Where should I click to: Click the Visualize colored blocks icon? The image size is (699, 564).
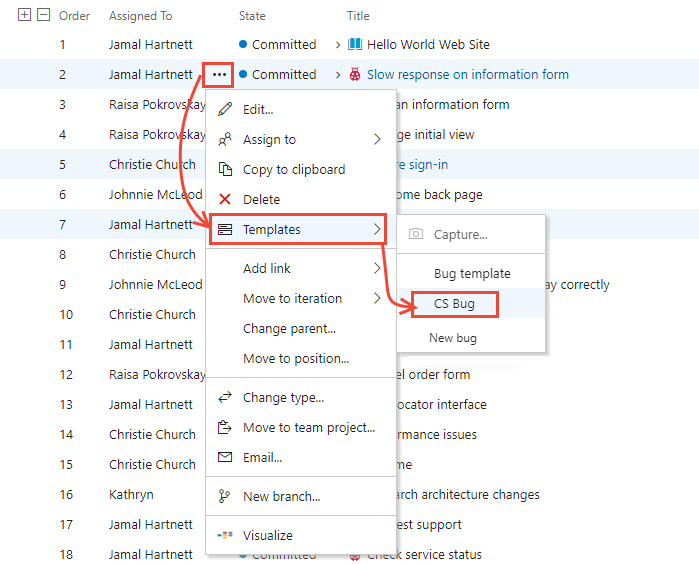(225, 535)
